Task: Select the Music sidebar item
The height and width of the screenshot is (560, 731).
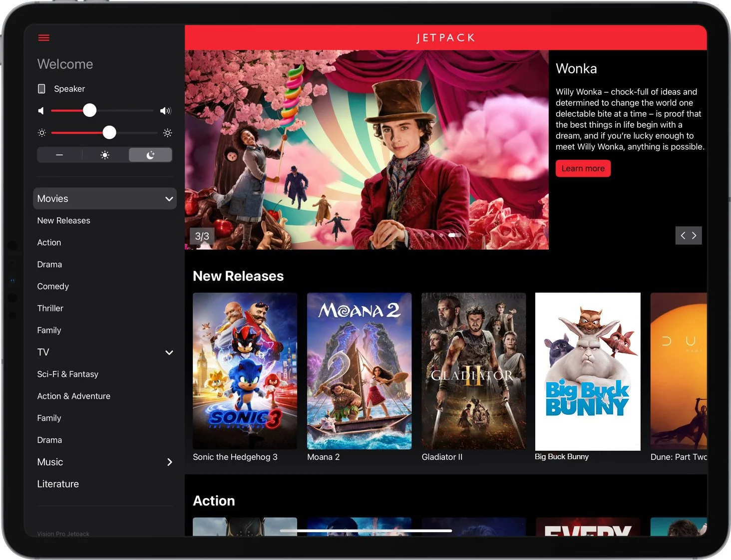Action: [50, 462]
